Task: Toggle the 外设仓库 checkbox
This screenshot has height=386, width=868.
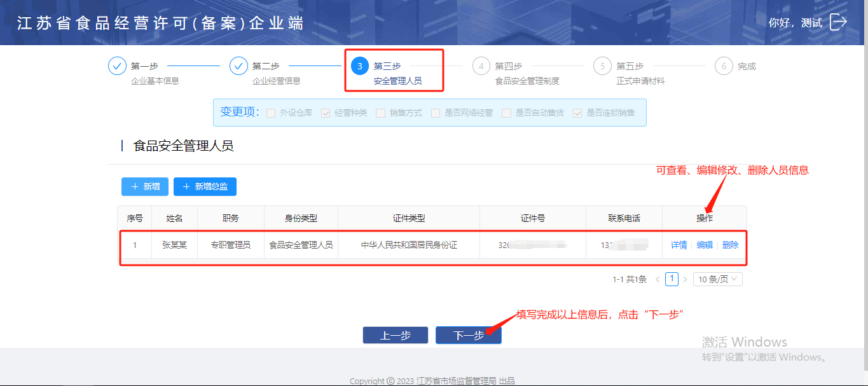Action: [x=271, y=113]
